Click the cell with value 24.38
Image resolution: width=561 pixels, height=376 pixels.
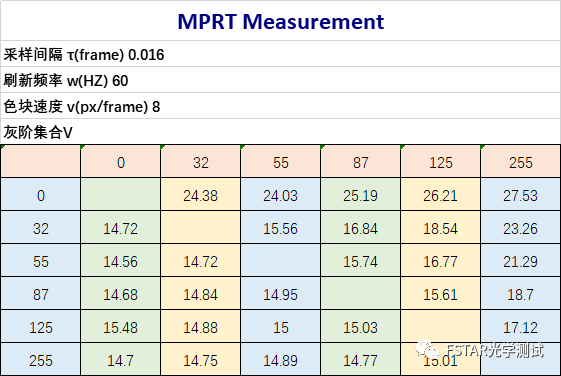point(201,195)
